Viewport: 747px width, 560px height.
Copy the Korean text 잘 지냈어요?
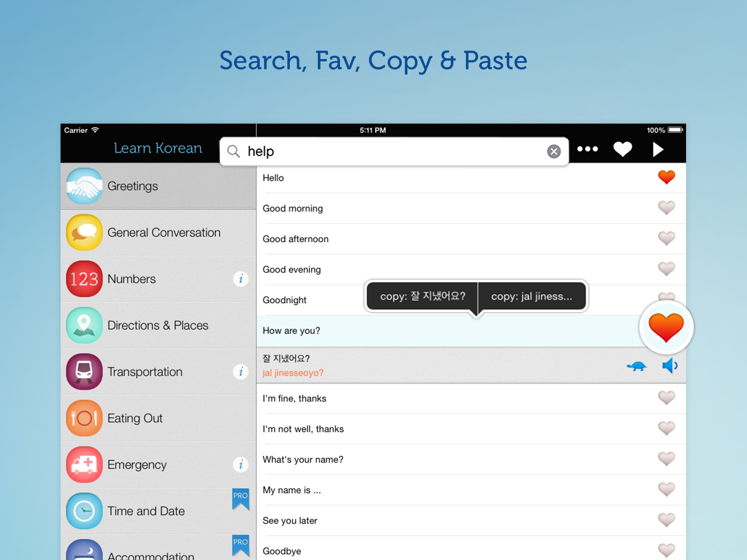point(422,296)
